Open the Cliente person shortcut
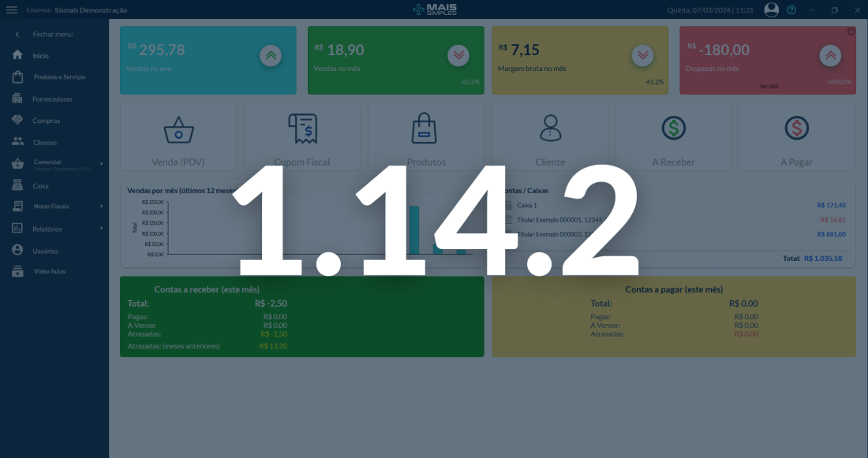This screenshot has height=458, width=868. coord(550,136)
